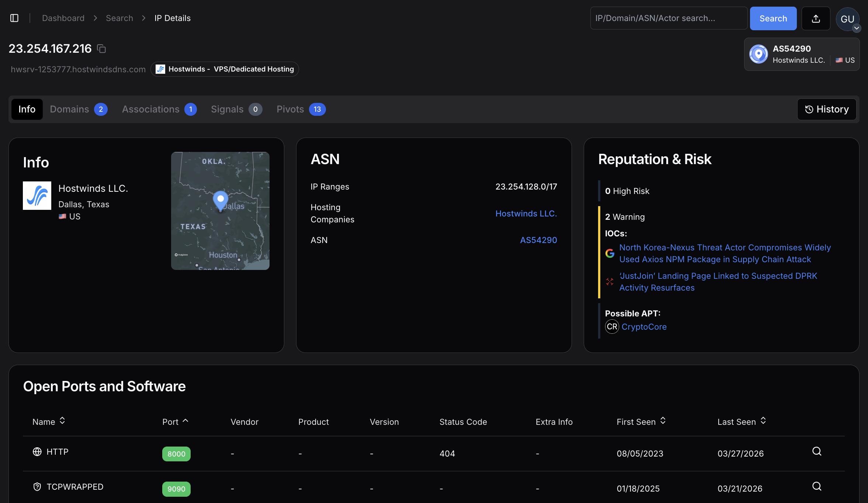Image resolution: width=868 pixels, height=503 pixels.
Task: Toggle the sidebar panel icon
Action: click(x=14, y=18)
